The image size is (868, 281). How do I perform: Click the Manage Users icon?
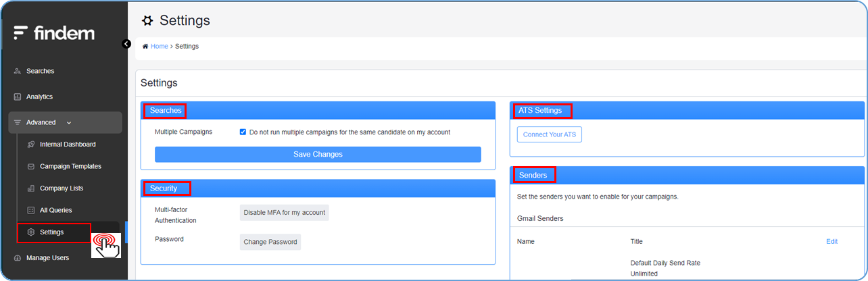[18, 258]
